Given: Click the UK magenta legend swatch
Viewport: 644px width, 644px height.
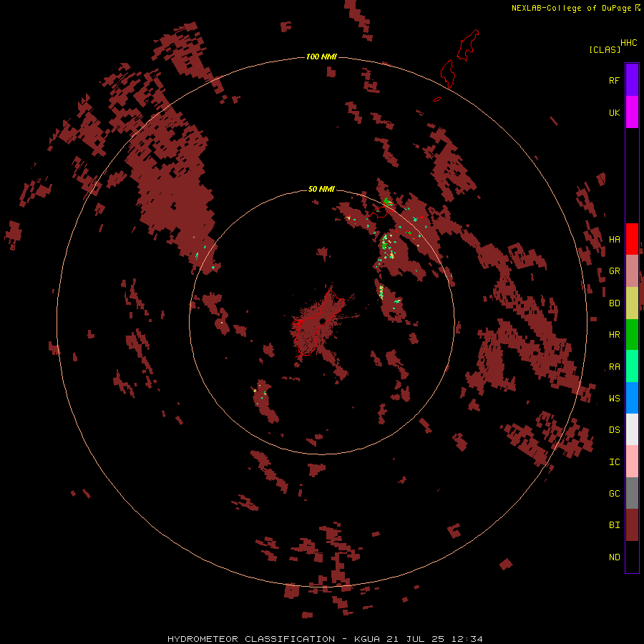Looking at the screenshot, I should (x=632, y=112).
